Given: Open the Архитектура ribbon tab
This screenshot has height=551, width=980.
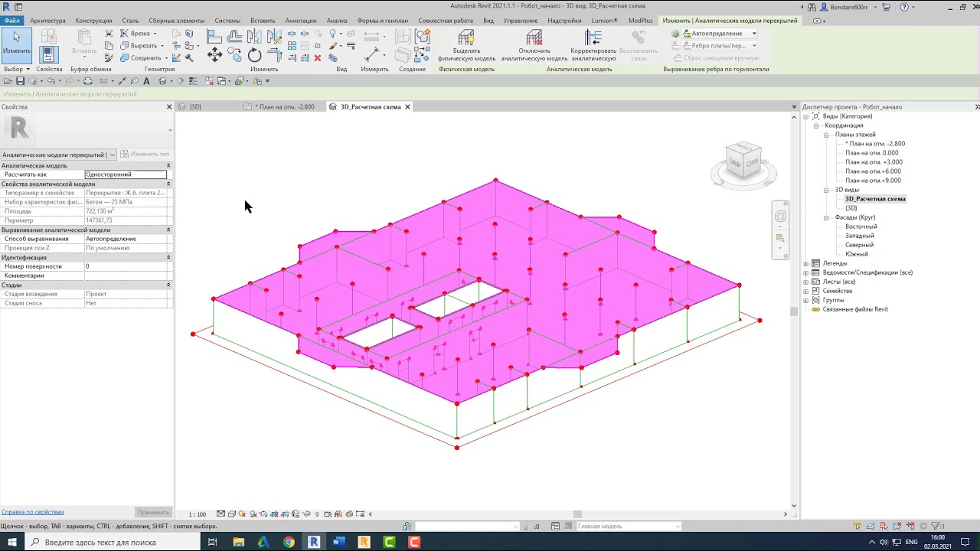Looking at the screenshot, I should click(x=47, y=21).
